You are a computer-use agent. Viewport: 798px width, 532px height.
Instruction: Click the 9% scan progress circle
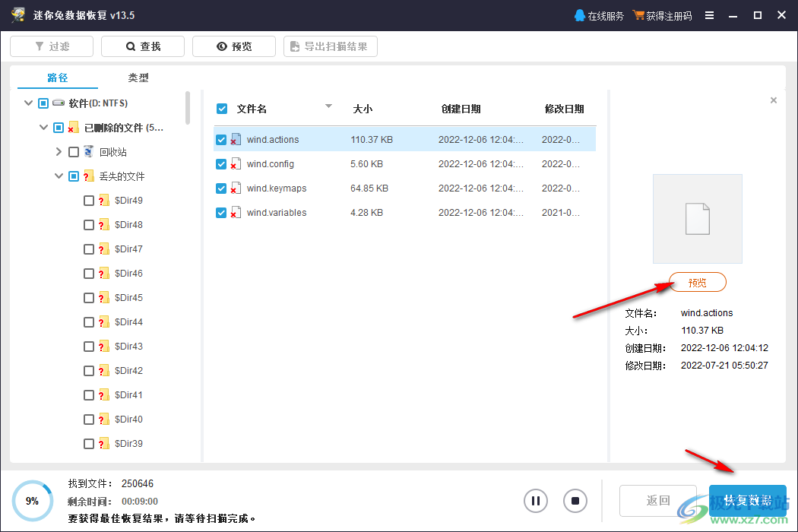[32, 500]
